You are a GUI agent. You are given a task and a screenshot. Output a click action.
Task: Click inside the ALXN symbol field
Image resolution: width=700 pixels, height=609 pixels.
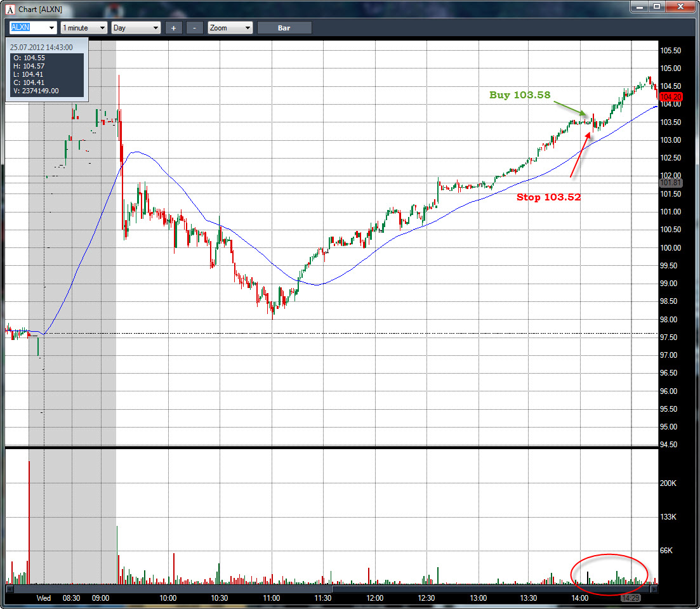pyautogui.click(x=28, y=28)
